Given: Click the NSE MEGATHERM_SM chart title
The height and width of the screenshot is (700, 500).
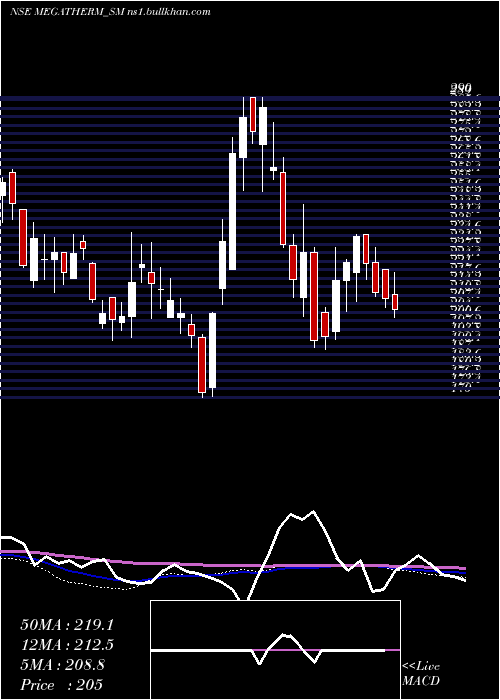Looking at the screenshot, I should [x=110, y=12].
